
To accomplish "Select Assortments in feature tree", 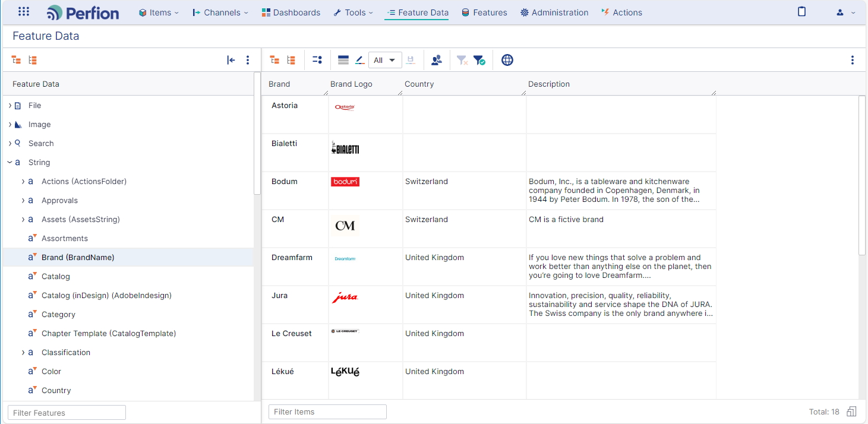I will [x=65, y=238].
